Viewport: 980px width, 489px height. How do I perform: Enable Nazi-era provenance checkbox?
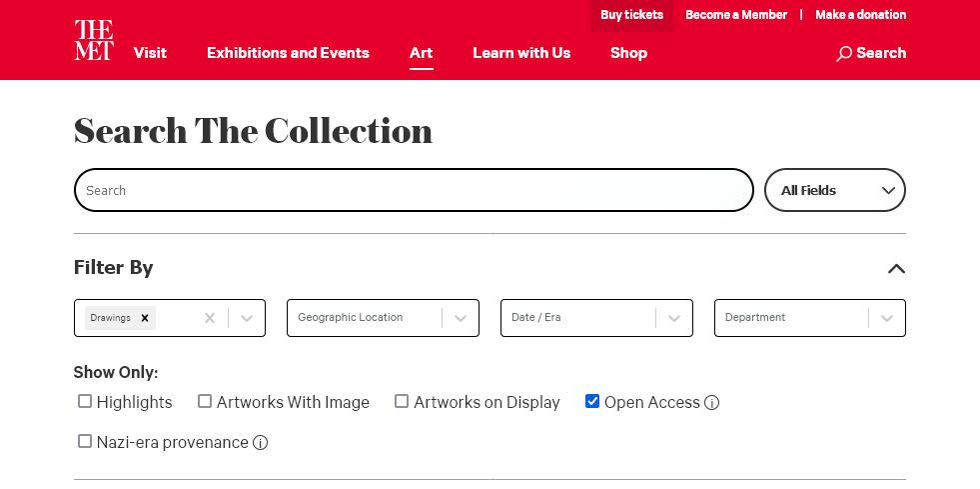[85, 442]
